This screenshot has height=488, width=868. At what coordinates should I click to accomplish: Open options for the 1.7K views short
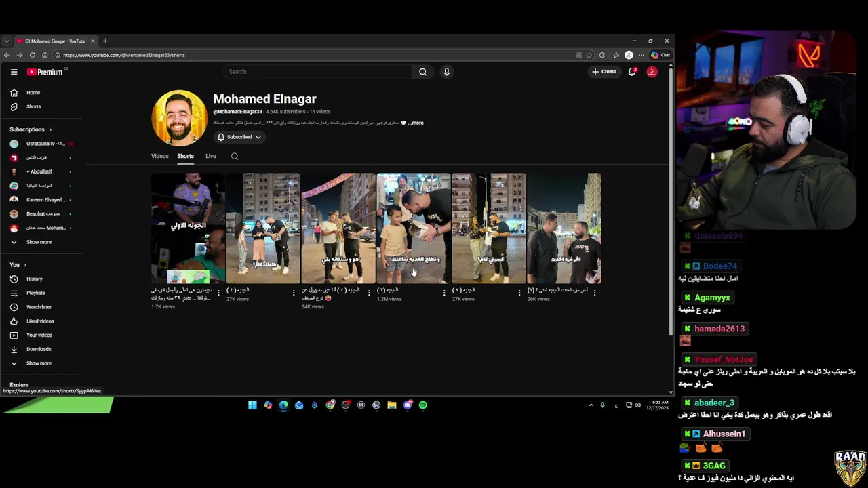click(218, 293)
